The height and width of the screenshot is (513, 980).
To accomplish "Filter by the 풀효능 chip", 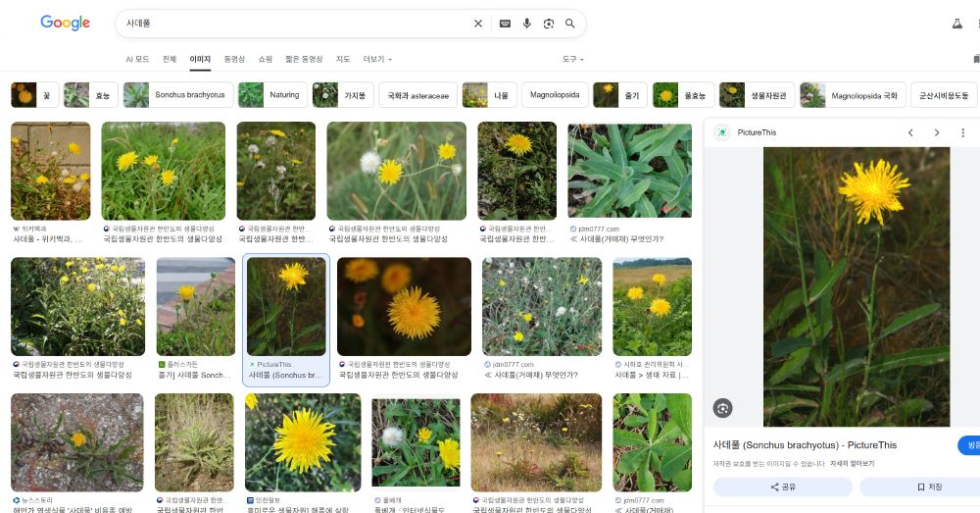I will (684, 95).
